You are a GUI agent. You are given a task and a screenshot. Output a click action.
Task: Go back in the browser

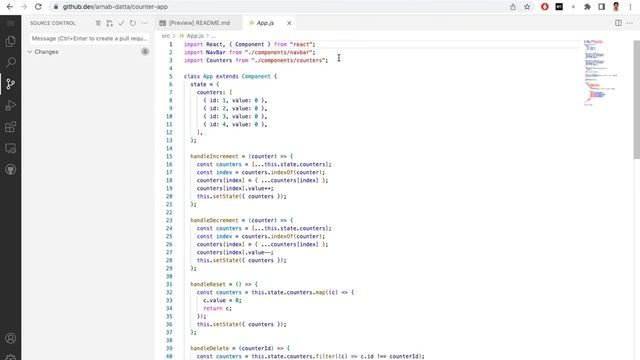(10, 7)
